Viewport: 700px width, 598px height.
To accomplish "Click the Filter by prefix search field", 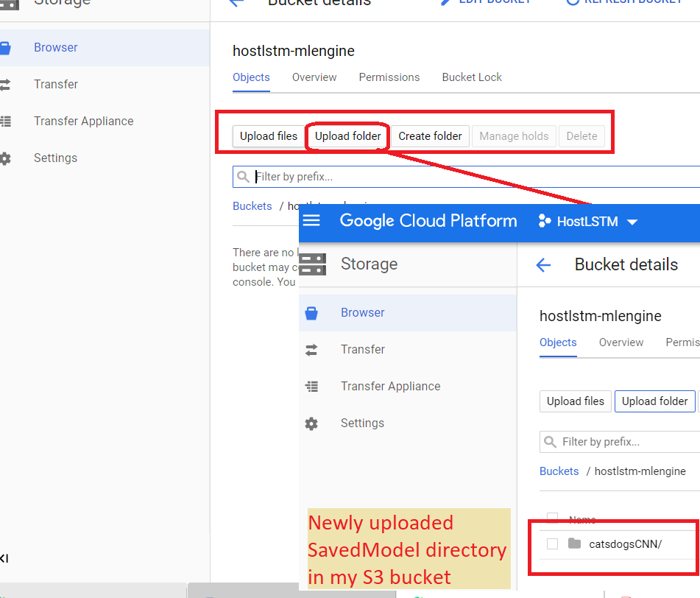I will (471, 177).
